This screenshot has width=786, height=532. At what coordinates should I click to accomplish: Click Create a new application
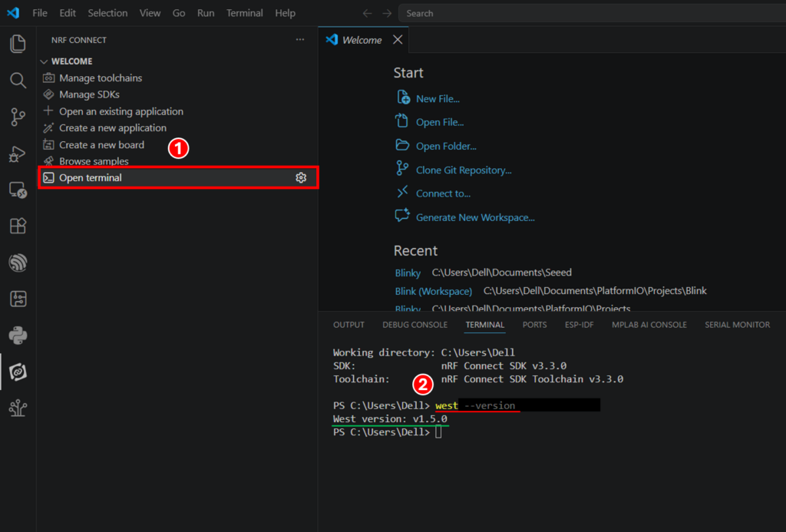click(113, 128)
